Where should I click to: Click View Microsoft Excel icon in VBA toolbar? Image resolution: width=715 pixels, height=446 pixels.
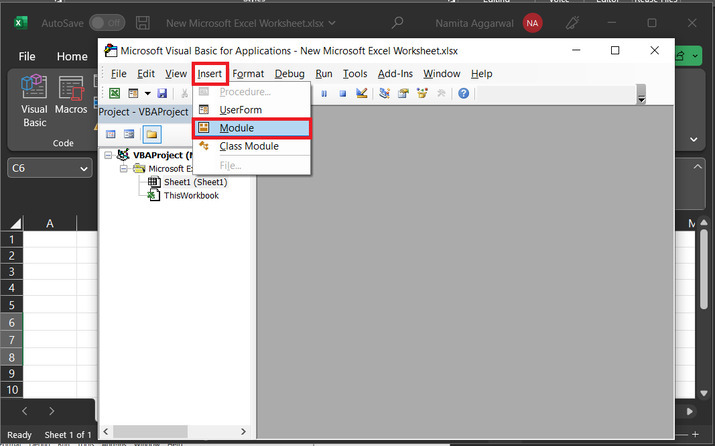(x=114, y=93)
